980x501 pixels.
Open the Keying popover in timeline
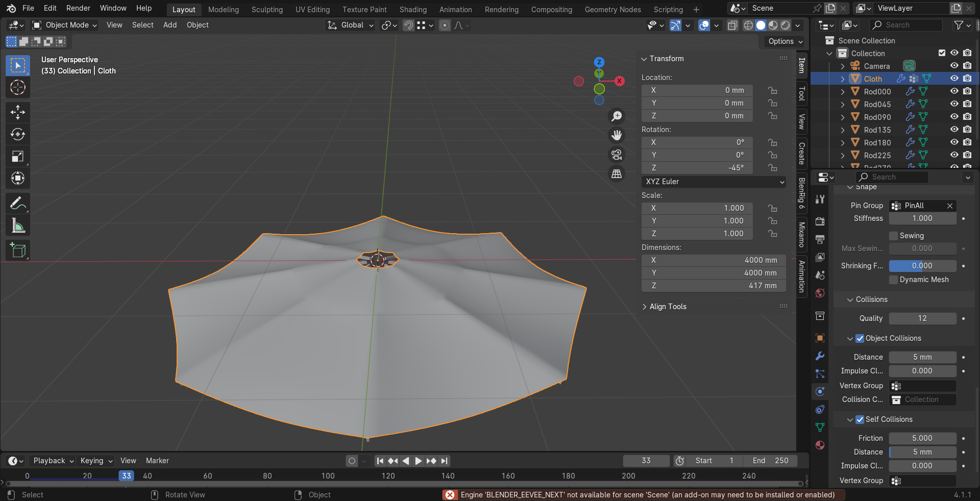[x=95, y=461]
